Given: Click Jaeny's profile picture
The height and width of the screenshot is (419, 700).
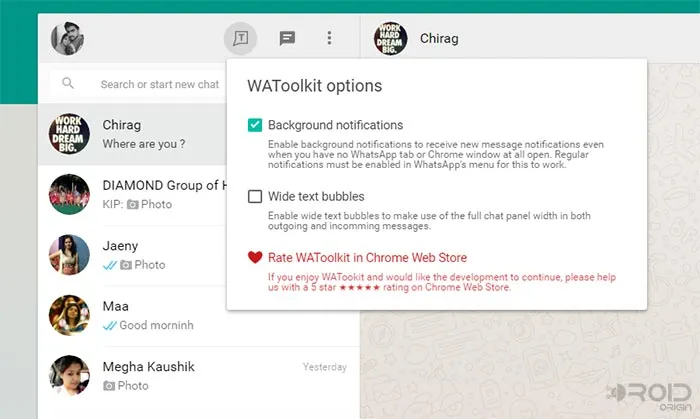Looking at the screenshot, I should pyautogui.click(x=69, y=255).
